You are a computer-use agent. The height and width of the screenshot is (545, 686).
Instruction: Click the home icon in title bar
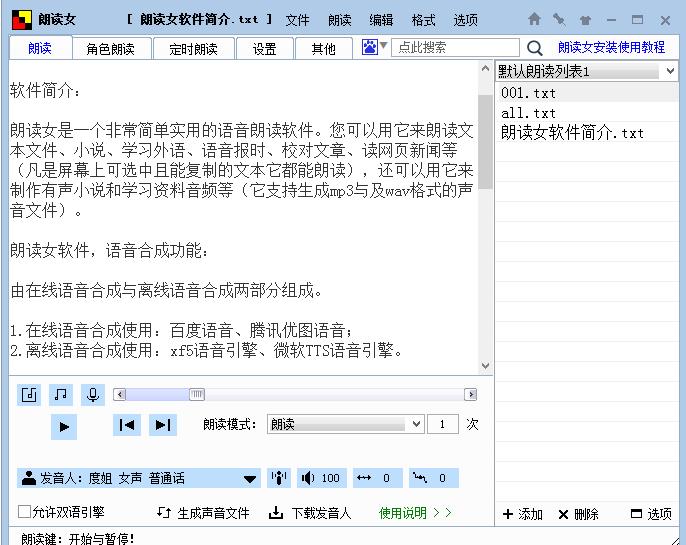pos(535,19)
